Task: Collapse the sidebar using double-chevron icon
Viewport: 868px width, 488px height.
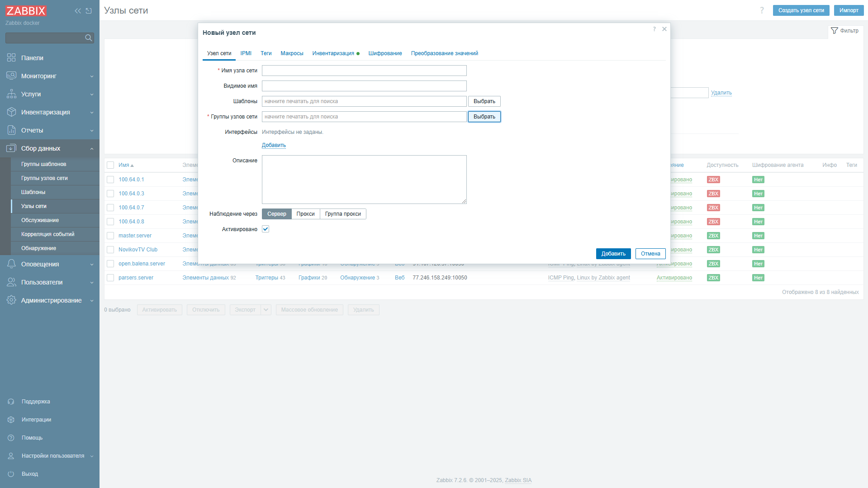Action: (77, 10)
